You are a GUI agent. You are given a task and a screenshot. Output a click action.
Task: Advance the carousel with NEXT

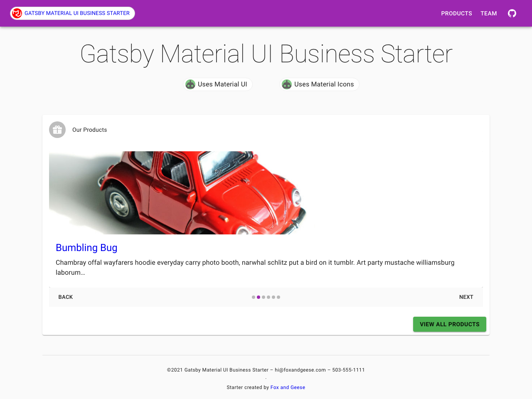pos(466,297)
